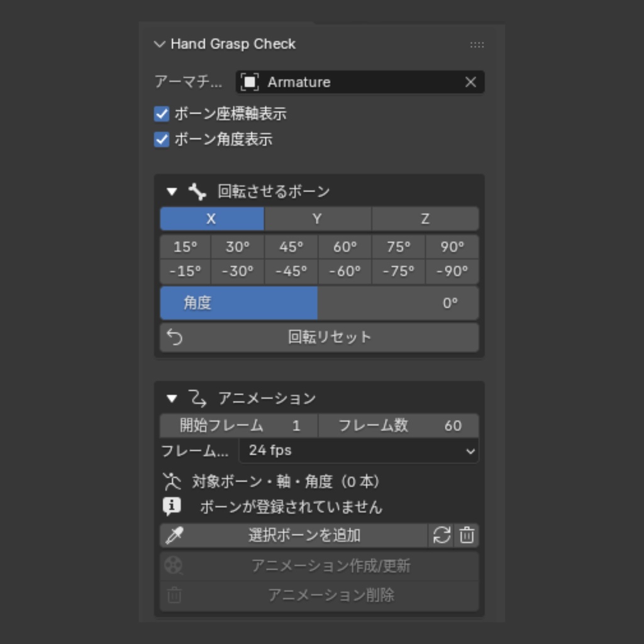
Task: Collapse the Hand Grasp Check panel
Action: [159, 44]
